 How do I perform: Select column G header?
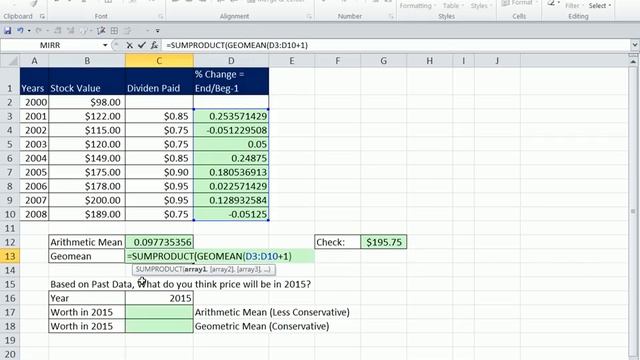coord(384,61)
